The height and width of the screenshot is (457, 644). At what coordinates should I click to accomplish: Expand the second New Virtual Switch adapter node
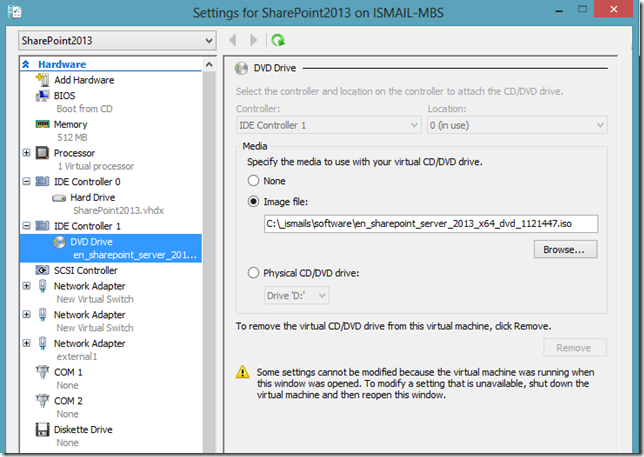point(26,314)
